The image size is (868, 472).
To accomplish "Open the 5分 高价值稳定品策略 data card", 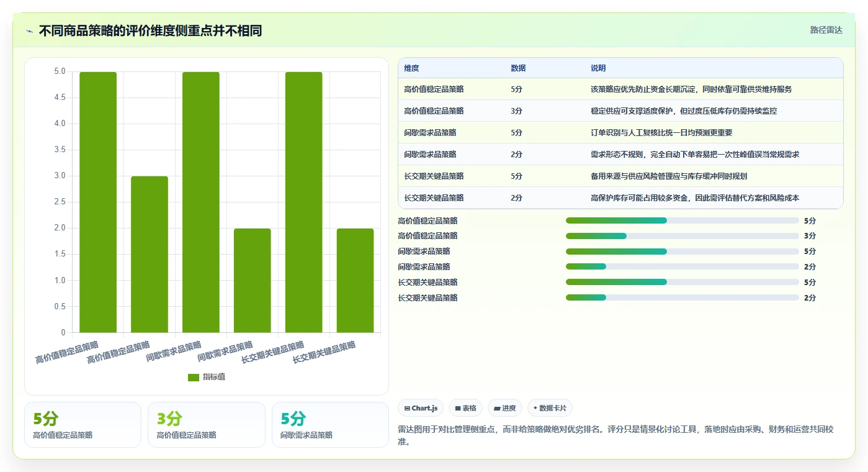I will (x=83, y=425).
